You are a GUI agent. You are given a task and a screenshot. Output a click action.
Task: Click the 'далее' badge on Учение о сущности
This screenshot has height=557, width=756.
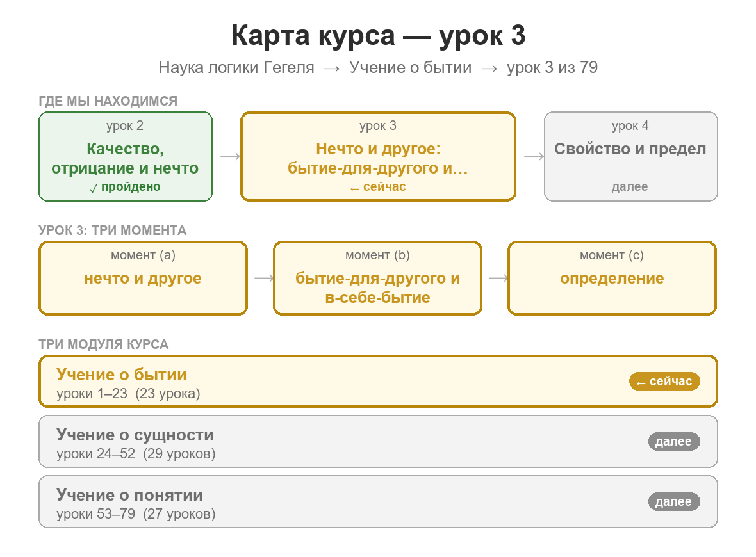(x=673, y=441)
